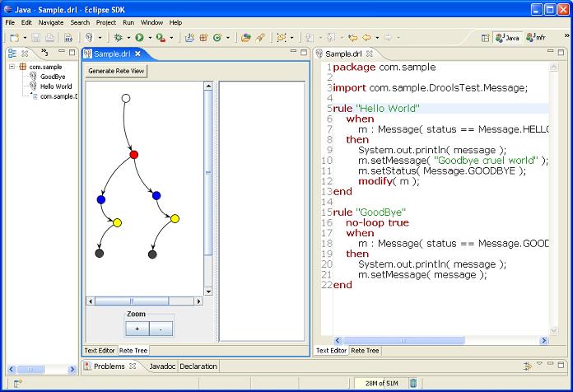Collapse the com.sample tree node
This screenshot has width=573, height=392.
(13, 67)
